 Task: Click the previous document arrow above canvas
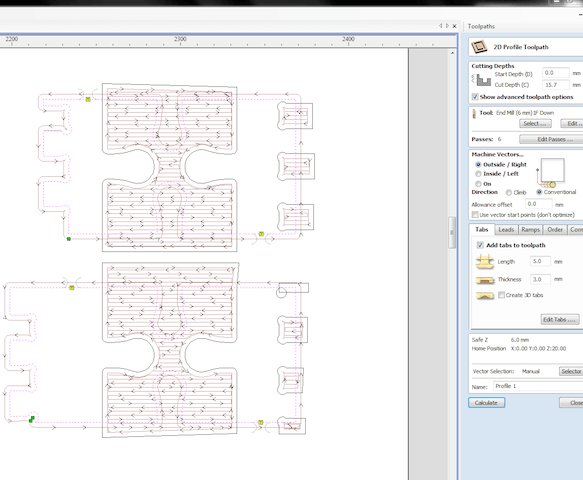click(441, 26)
